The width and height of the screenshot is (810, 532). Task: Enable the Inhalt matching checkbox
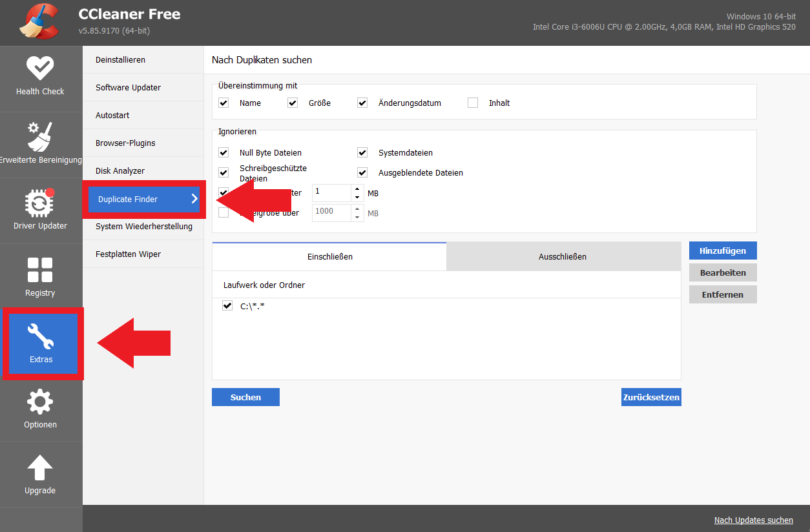473,103
